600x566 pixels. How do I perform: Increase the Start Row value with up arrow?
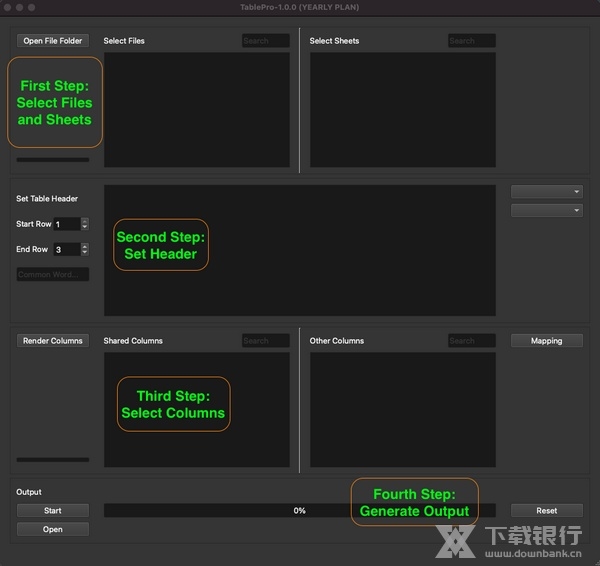85,221
